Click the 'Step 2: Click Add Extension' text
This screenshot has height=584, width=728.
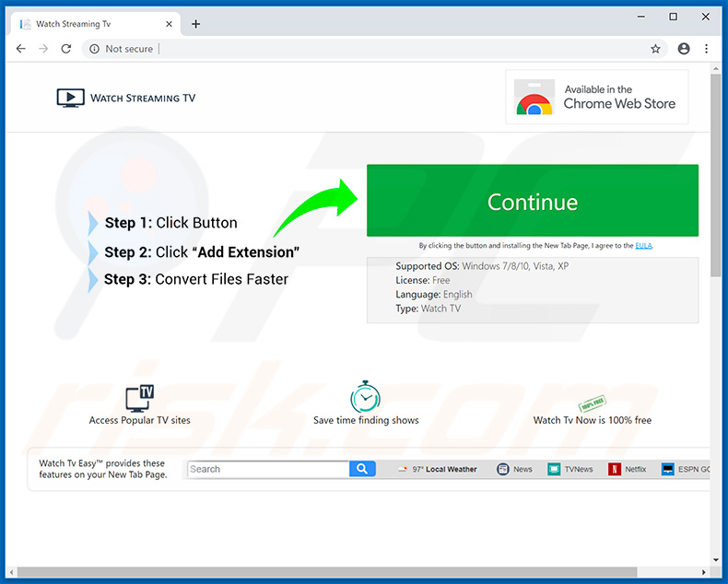click(x=202, y=252)
